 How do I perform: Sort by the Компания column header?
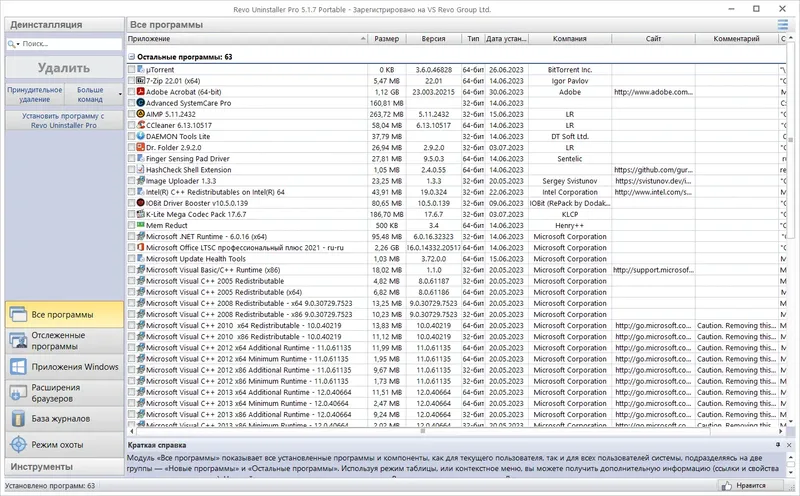pos(570,38)
